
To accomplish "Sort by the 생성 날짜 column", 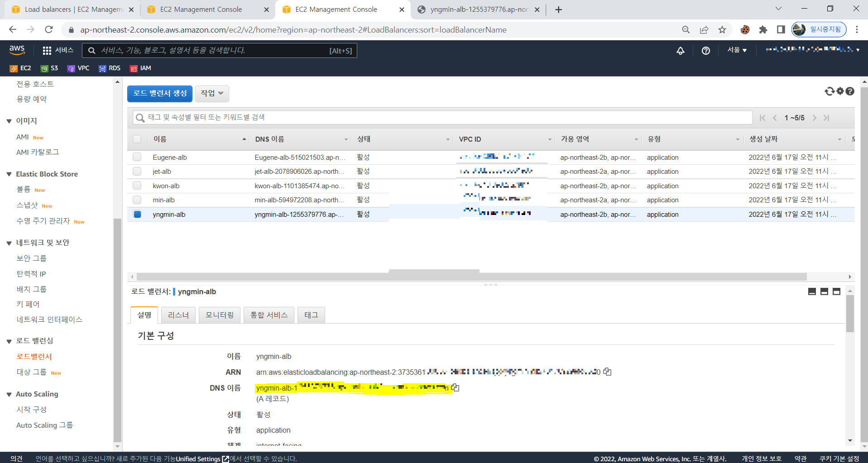I will 795,139.
